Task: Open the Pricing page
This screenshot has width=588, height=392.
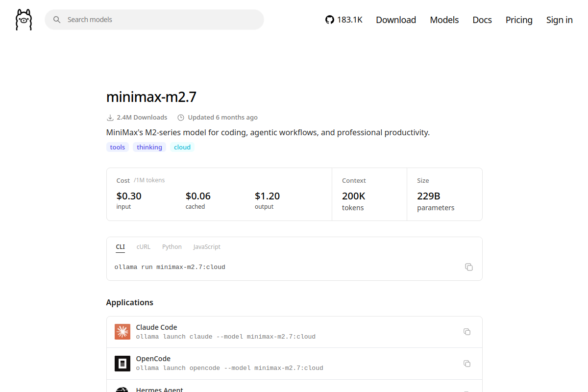Action: (x=519, y=20)
